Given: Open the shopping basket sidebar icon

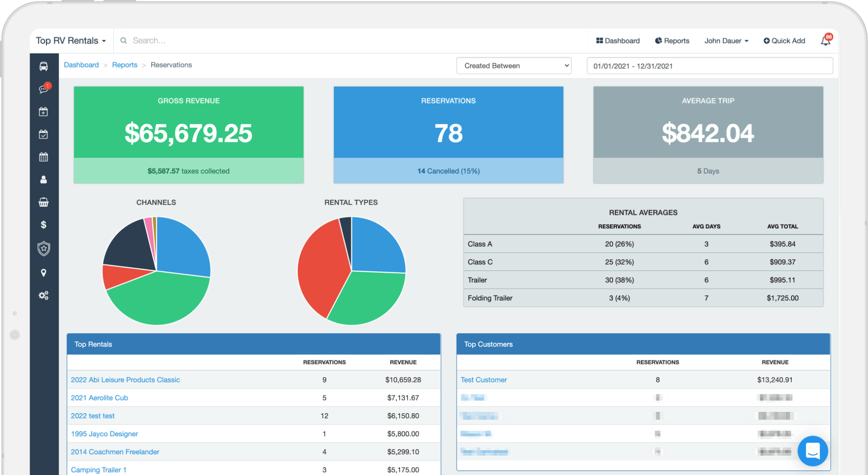Looking at the screenshot, I should pyautogui.click(x=44, y=202).
